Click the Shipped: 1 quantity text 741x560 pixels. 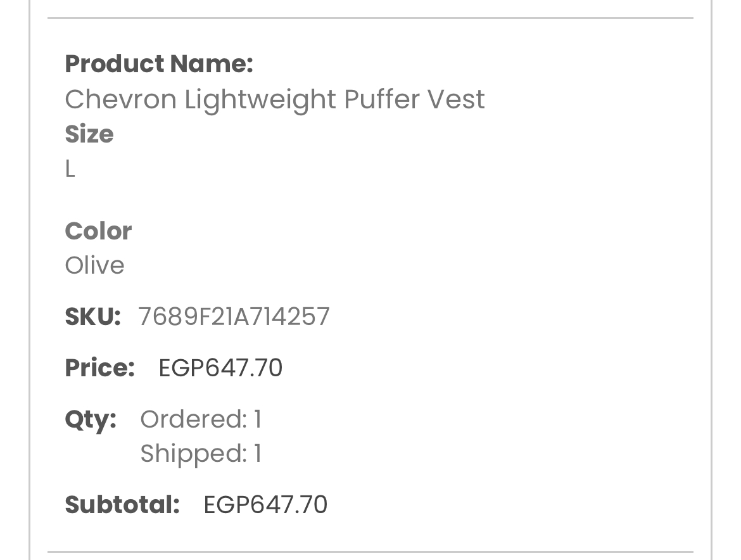[x=201, y=454]
